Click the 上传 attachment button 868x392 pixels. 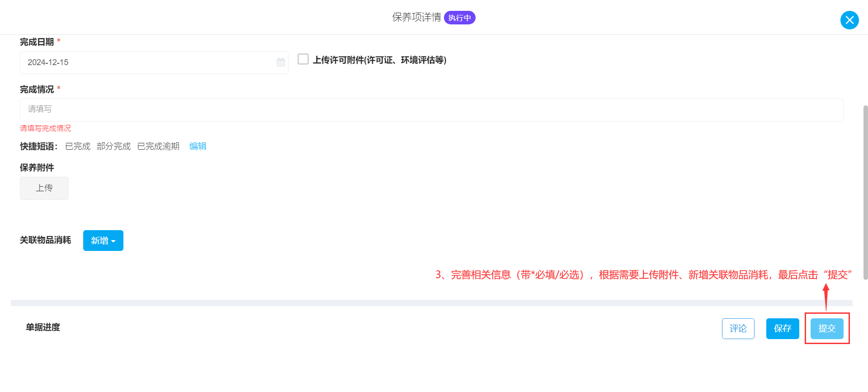coord(44,188)
